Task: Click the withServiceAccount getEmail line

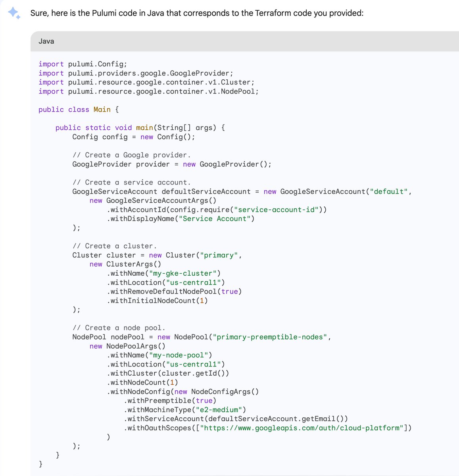Action: pyautogui.click(x=236, y=419)
